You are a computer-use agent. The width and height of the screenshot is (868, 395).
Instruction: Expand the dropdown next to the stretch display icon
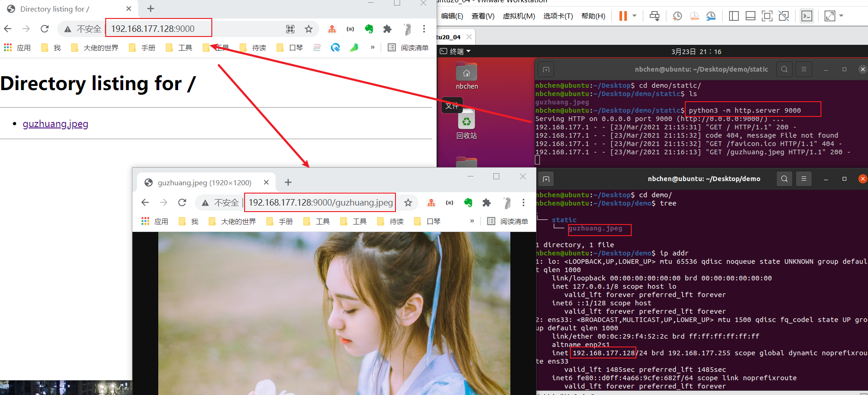pyautogui.click(x=841, y=16)
